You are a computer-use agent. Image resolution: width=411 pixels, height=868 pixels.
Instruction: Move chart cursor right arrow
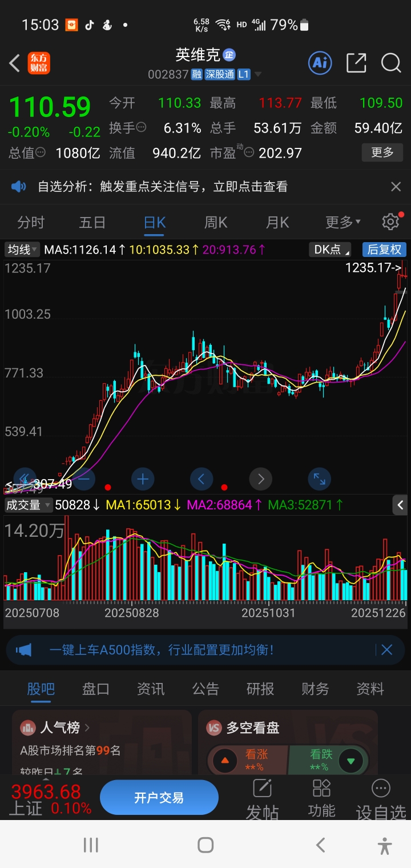coord(261,479)
